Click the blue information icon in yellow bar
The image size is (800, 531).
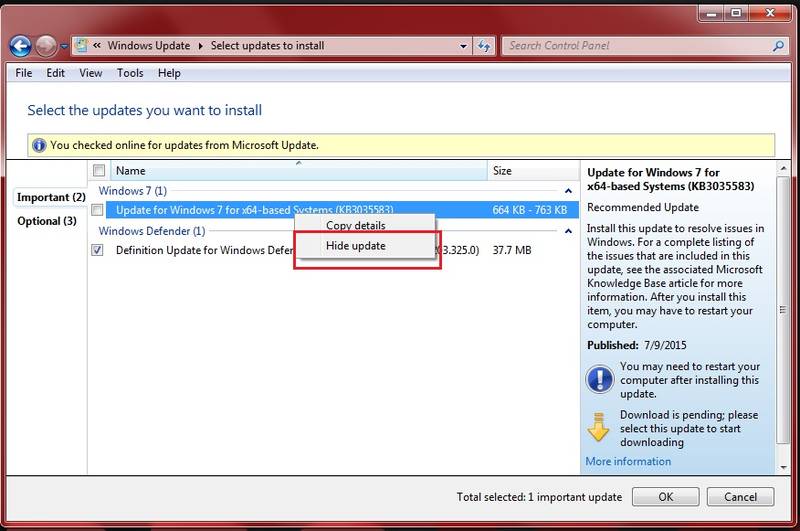pyautogui.click(x=39, y=145)
